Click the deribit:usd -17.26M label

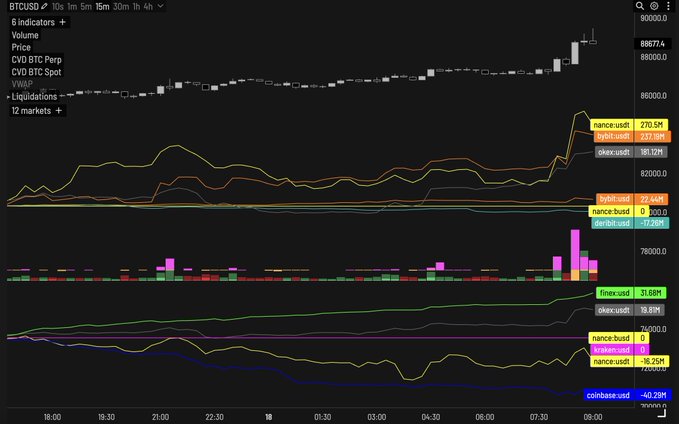coord(630,223)
